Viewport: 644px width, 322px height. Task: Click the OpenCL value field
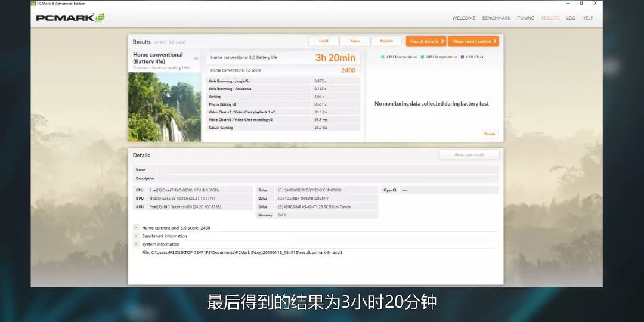[x=450, y=190]
